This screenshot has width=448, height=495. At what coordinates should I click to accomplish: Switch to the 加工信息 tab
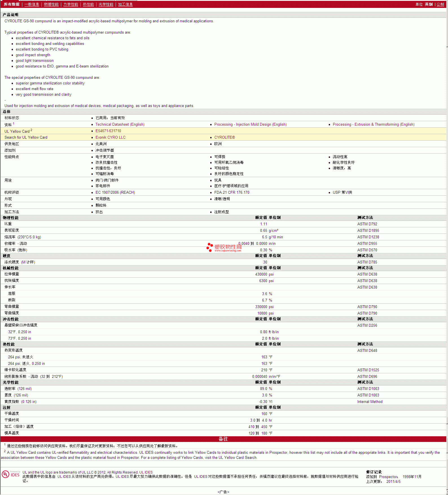coord(125,5)
